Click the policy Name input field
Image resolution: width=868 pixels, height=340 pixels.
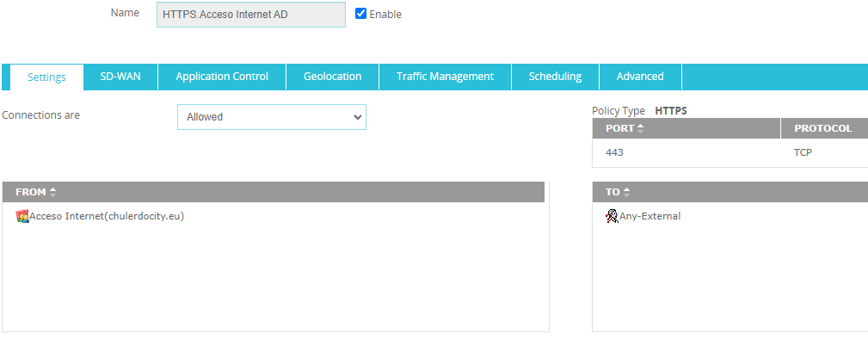pos(251,15)
